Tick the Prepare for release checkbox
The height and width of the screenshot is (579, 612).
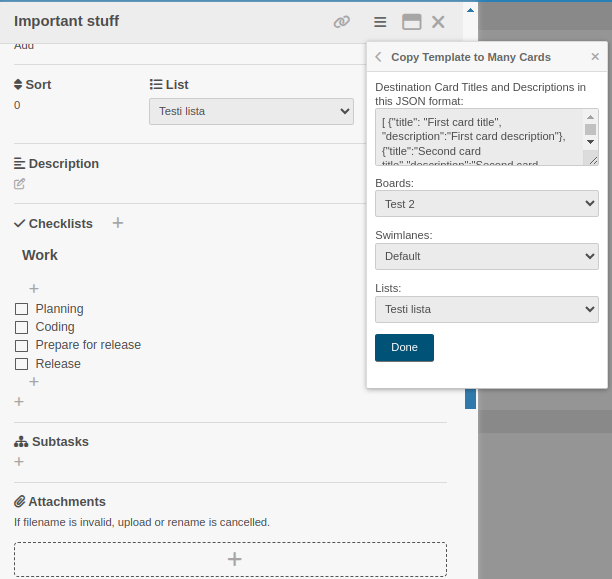21,346
